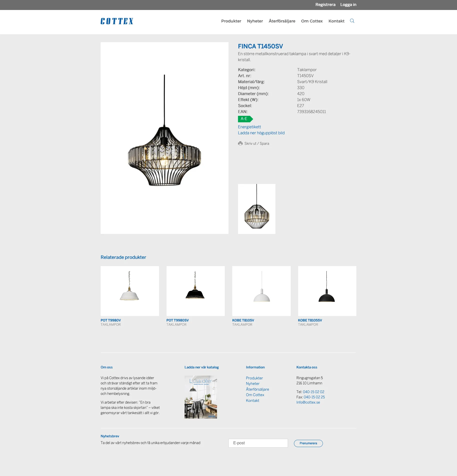457x476 pixels.
Task: Click Ladda ner högupplöst bild
Action: click(x=261, y=133)
